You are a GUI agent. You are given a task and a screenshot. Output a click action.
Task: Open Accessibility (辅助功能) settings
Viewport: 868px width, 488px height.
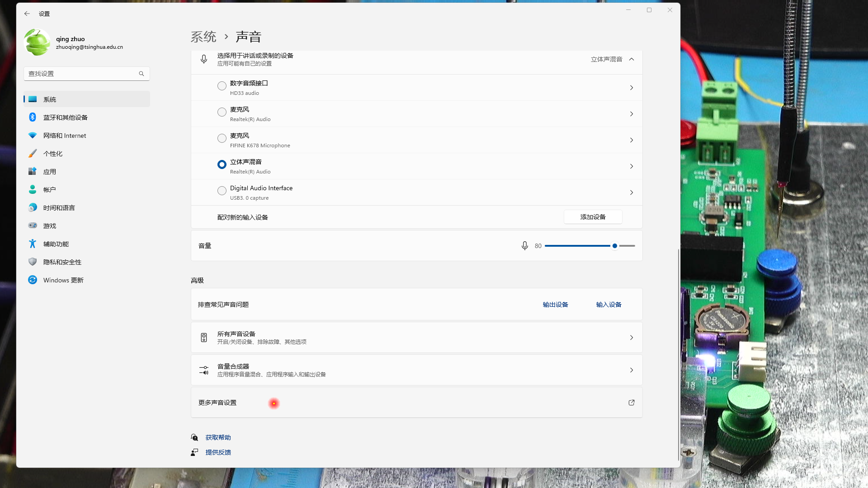click(56, 244)
